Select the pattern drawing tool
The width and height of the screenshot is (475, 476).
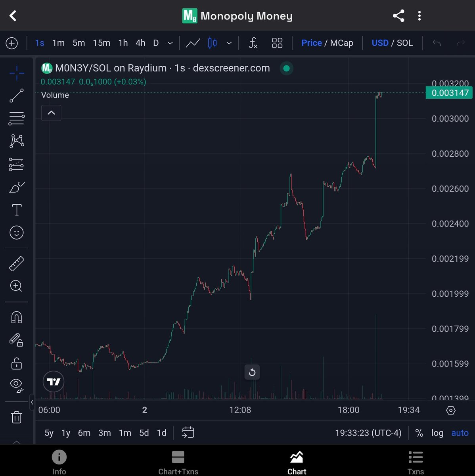click(17, 141)
